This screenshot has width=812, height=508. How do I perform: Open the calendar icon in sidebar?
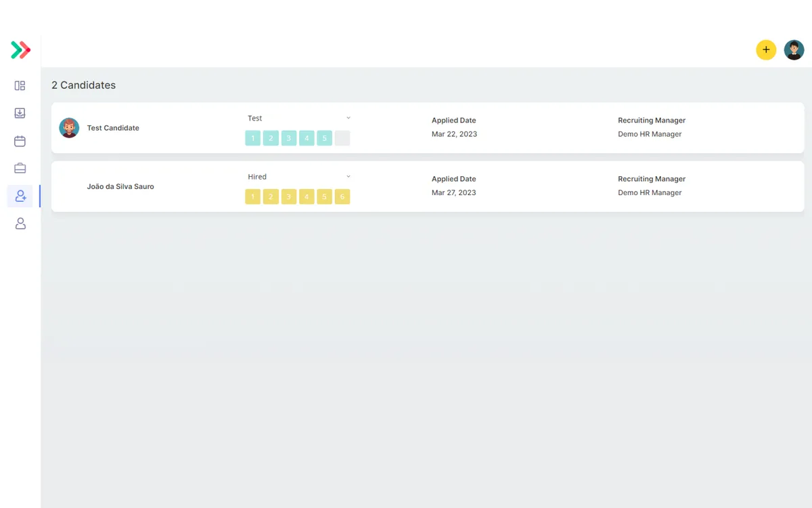[20, 141]
